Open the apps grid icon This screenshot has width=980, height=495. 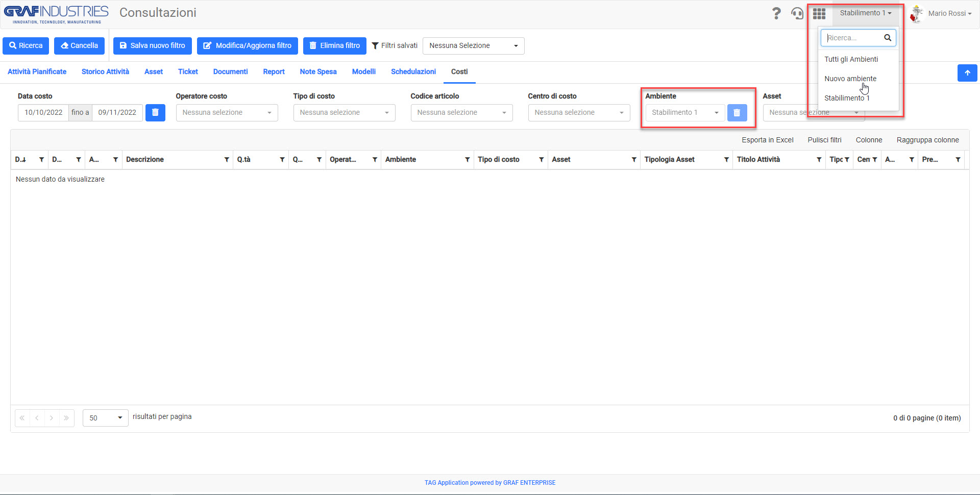[x=819, y=13]
